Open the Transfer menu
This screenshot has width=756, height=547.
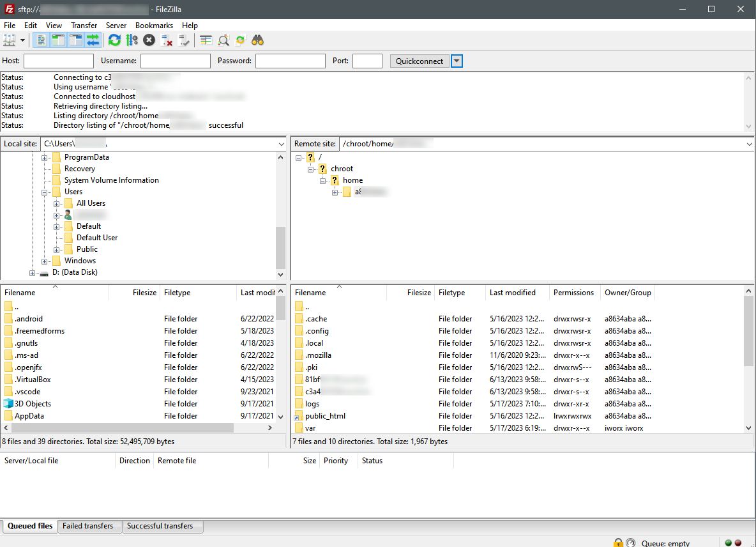pyautogui.click(x=84, y=25)
